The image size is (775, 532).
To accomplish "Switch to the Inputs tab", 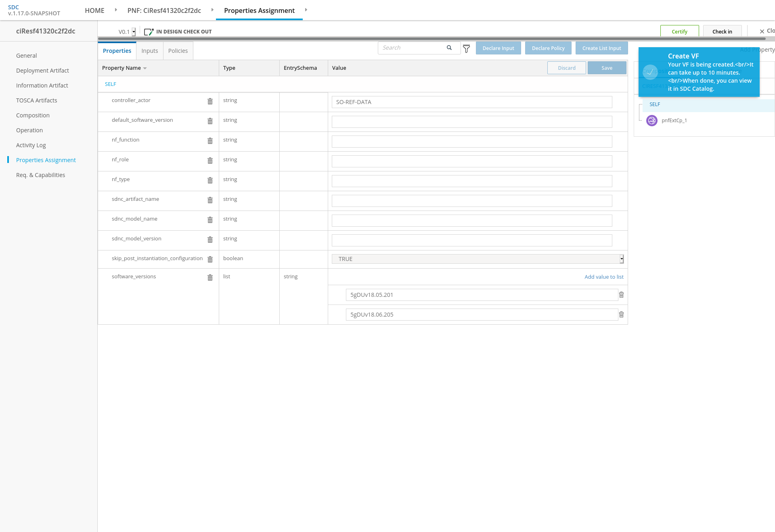I will click(150, 51).
